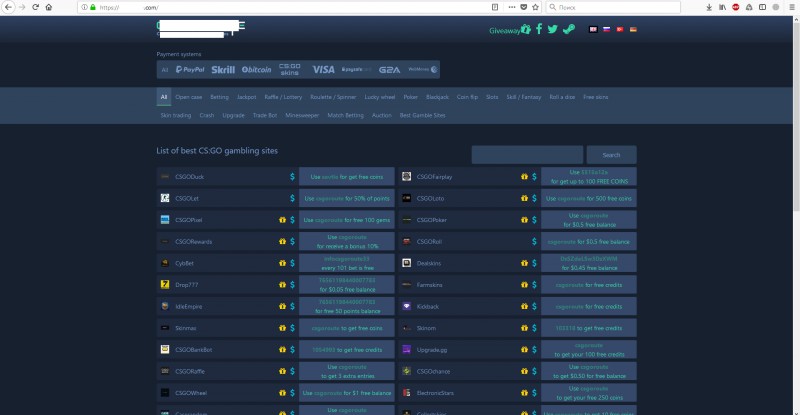Focus the site search input field

click(x=527, y=155)
